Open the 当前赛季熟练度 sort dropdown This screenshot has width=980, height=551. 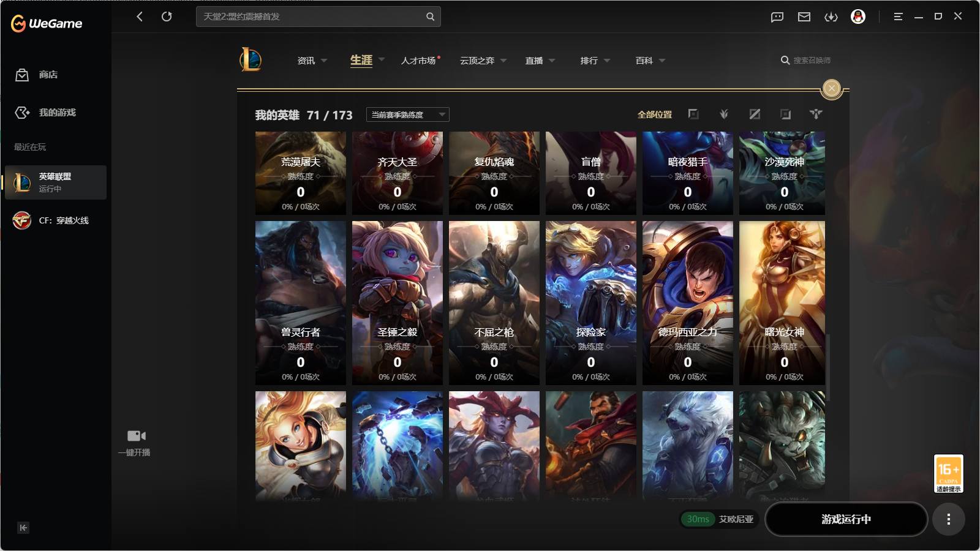[x=408, y=114]
